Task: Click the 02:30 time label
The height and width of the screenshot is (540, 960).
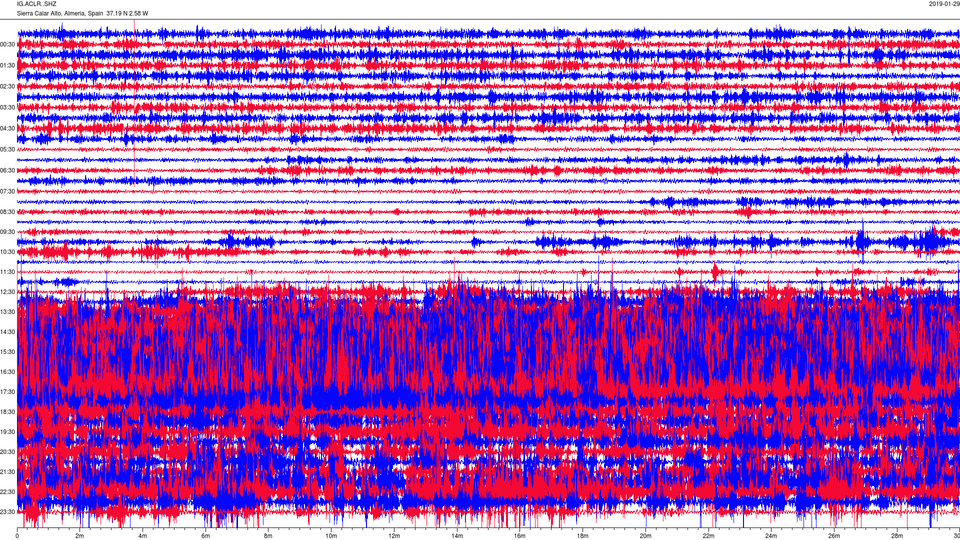Action: coord(7,87)
